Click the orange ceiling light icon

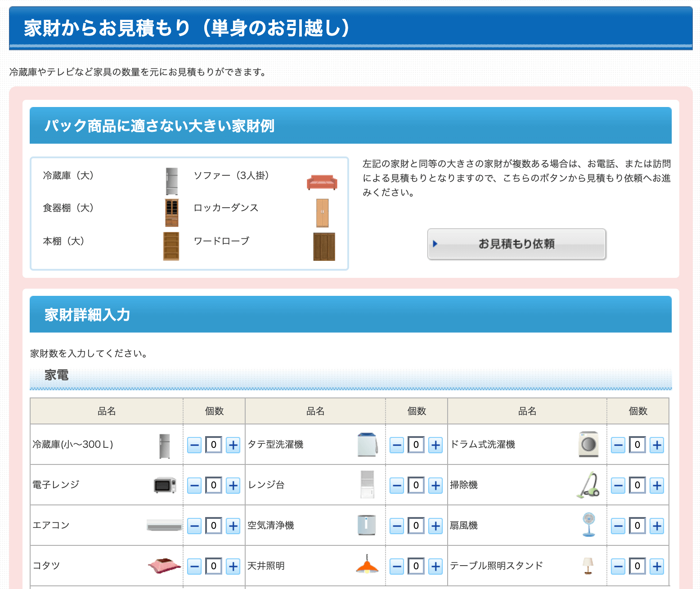(367, 564)
